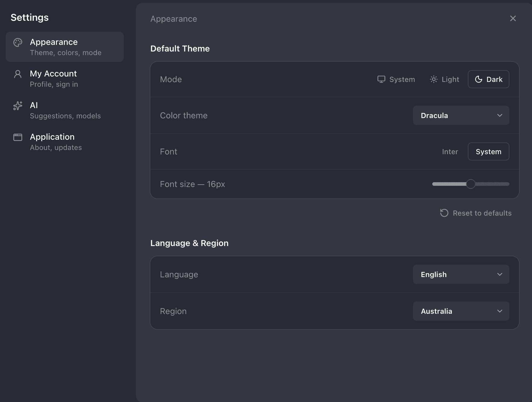Click the reset arrow icon near Reset to defaults

tap(444, 213)
